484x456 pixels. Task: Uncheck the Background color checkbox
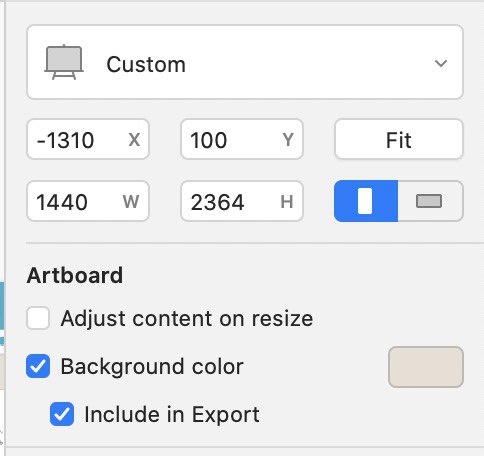click(x=38, y=366)
